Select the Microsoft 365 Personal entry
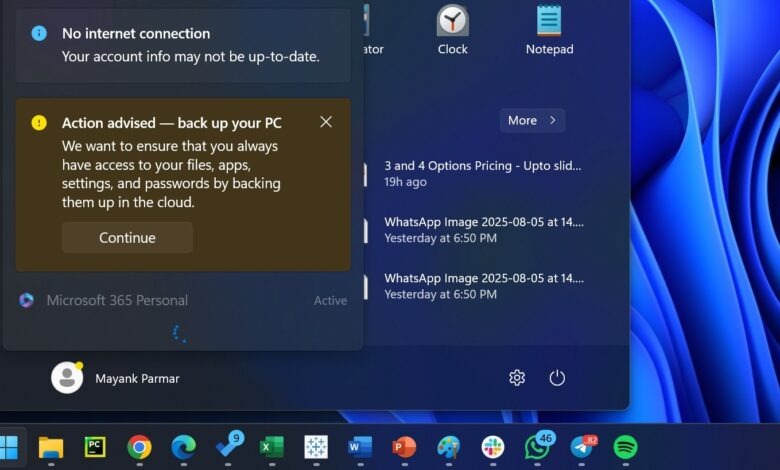This screenshot has height=470, width=780. [x=117, y=300]
